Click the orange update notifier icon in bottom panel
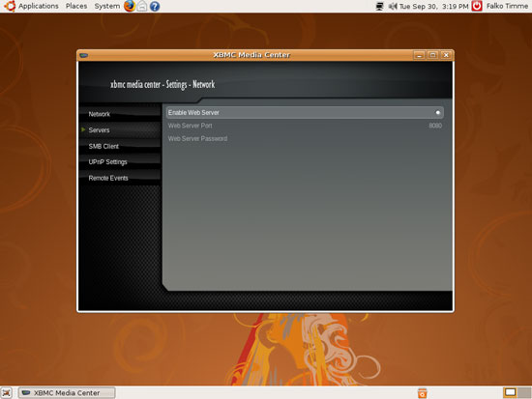The image size is (532, 399). (x=422, y=393)
